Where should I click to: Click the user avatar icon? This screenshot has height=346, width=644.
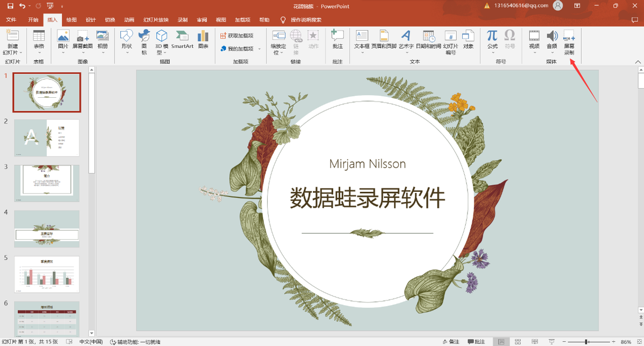[558, 6]
